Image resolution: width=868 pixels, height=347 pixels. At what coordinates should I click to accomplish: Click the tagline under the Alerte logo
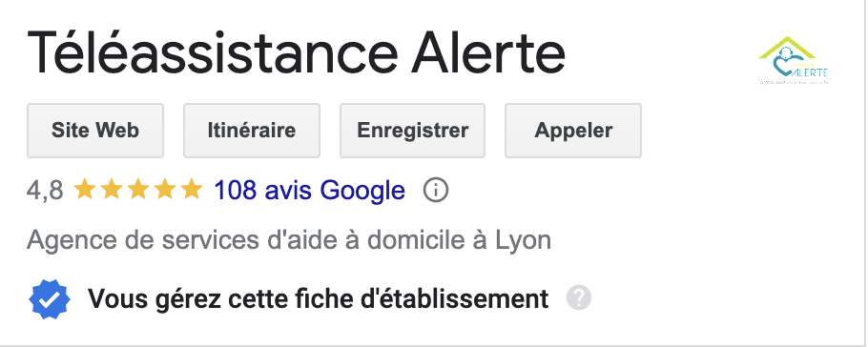(794, 82)
